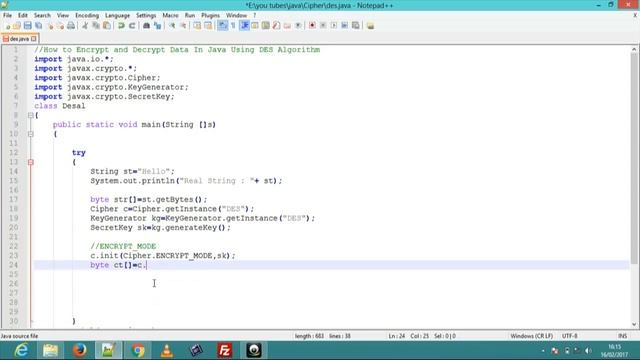640x360 pixels.
Task: Open the View menu
Action: click(x=62, y=16)
